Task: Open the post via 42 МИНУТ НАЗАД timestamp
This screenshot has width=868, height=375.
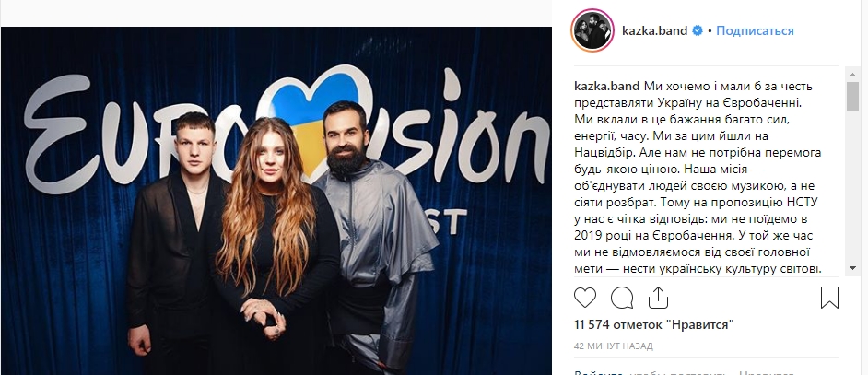Action: 614,346
